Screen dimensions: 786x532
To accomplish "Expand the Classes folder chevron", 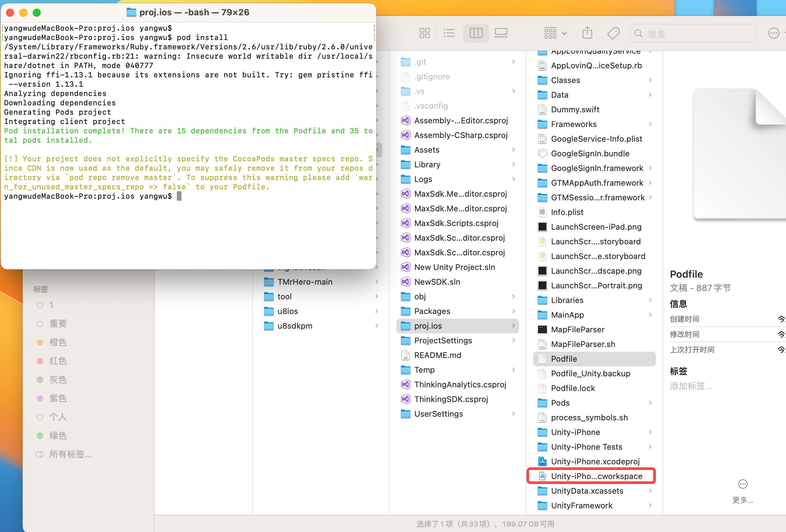I will tap(650, 80).
